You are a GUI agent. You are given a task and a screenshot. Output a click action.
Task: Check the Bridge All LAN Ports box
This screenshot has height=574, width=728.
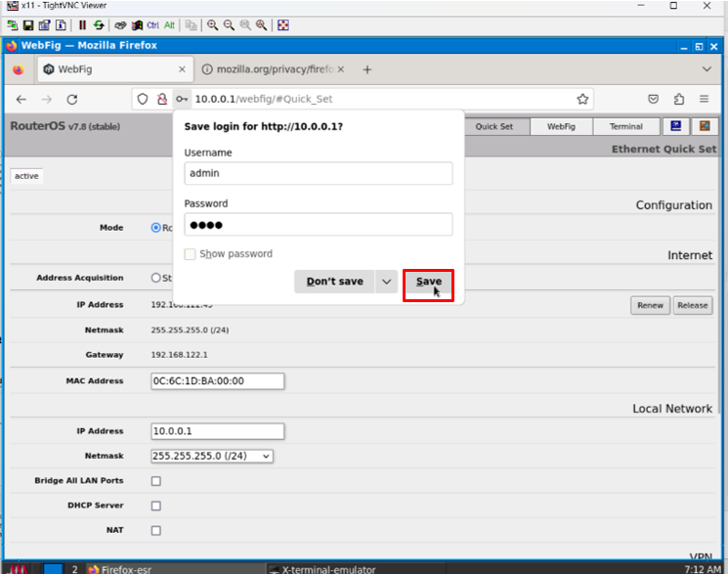click(x=155, y=481)
